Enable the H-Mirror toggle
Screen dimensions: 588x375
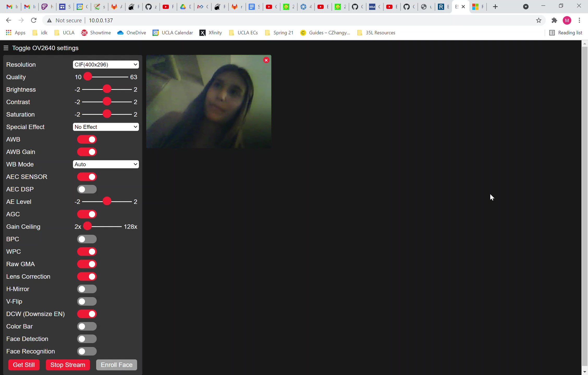pos(87,289)
